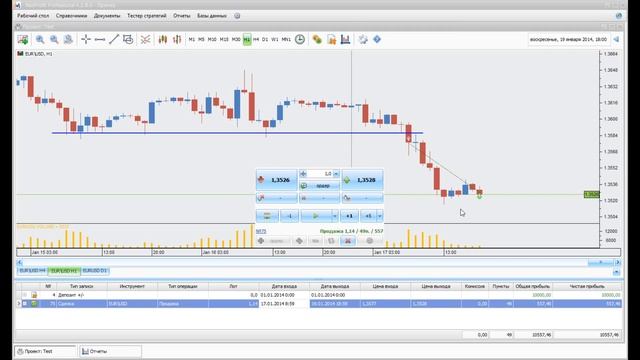Click right arrow of chart horizontal scrollbar
Screen dimensions: 640x360
(x=618, y=262)
